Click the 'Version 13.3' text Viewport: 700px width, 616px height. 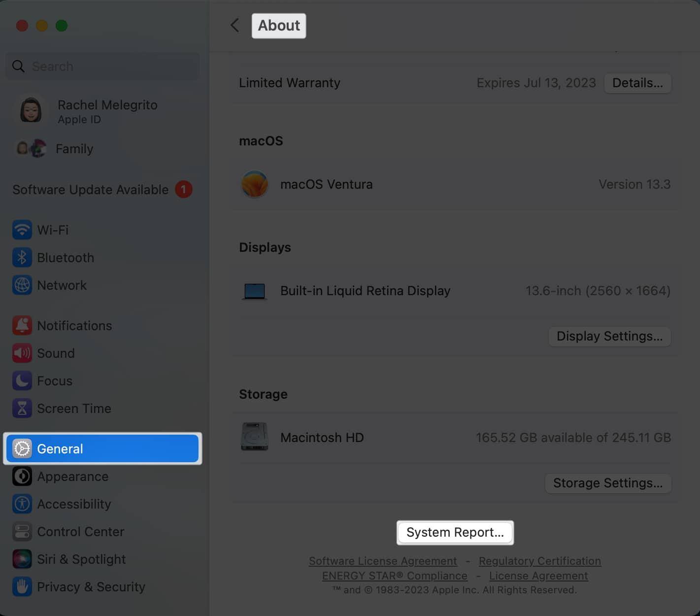coord(634,184)
